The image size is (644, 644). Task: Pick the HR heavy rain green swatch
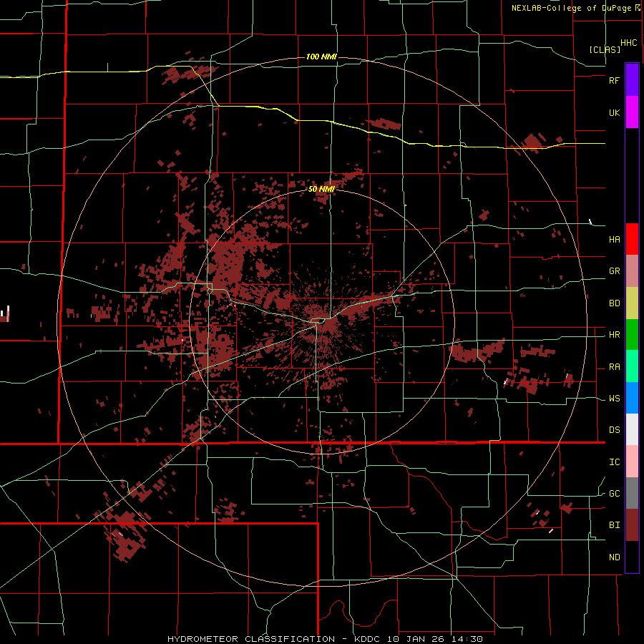click(632, 335)
